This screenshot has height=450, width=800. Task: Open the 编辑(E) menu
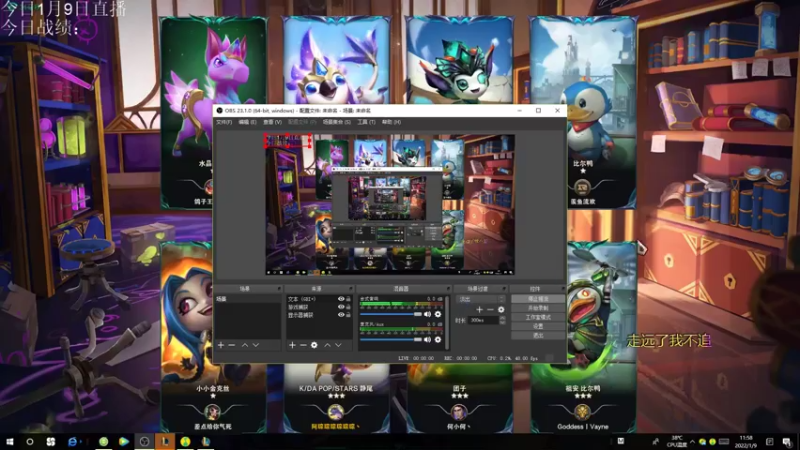[247, 122]
